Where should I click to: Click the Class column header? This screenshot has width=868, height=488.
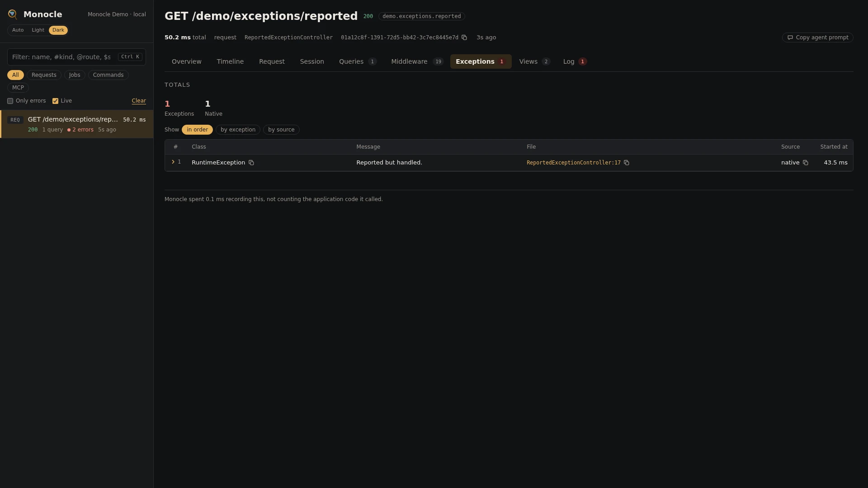[198, 147]
